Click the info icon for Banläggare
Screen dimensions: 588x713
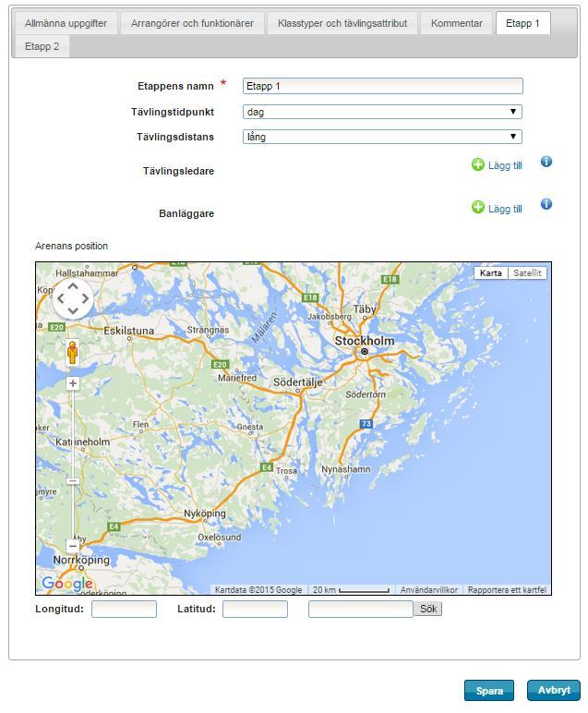tap(546, 204)
